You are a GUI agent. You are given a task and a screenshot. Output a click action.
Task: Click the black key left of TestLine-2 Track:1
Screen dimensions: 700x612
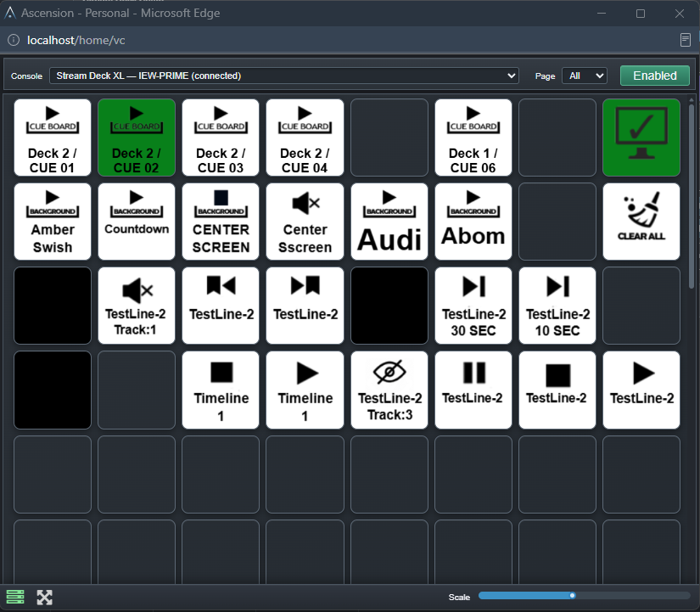53,306
